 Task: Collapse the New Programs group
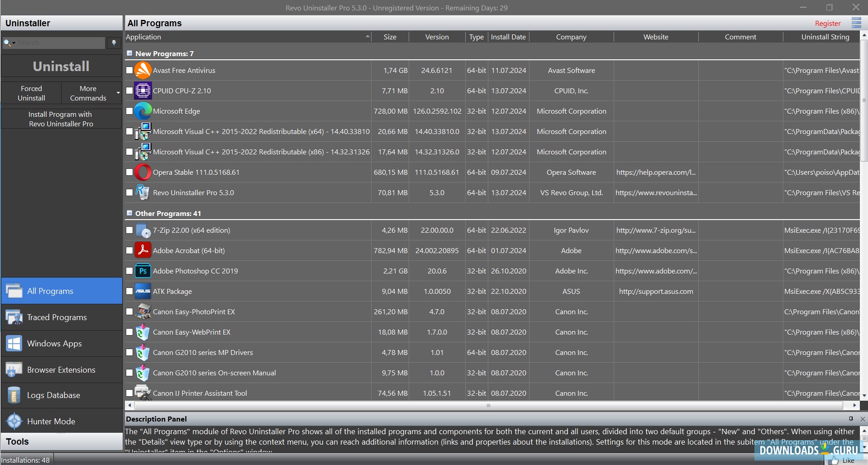(x=129, y=53)
